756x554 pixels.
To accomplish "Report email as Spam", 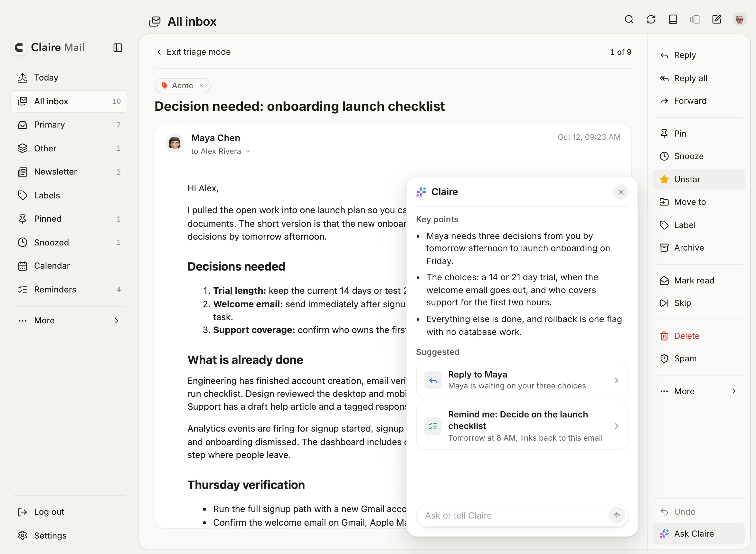I will [x=699, y=358].
